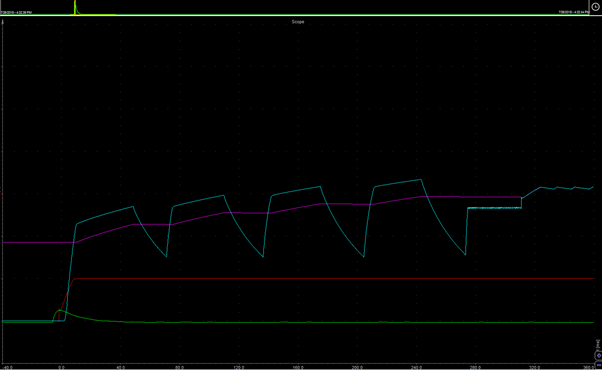The image size is (602, 370).
Task: Click the y-axis arrow at top-left of scope
Action: point(3,22)
